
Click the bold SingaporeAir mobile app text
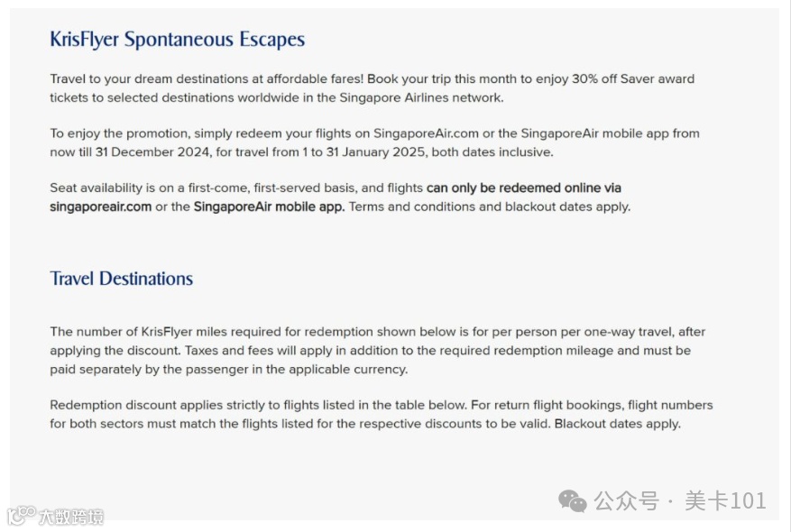click(269, 206)
